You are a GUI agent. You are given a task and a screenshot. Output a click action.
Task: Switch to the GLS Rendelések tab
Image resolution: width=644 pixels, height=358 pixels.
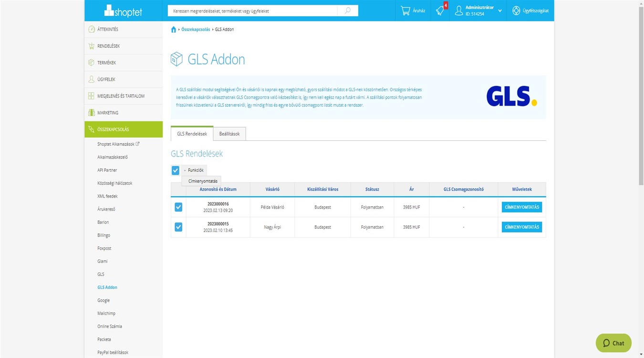(192, 134)
